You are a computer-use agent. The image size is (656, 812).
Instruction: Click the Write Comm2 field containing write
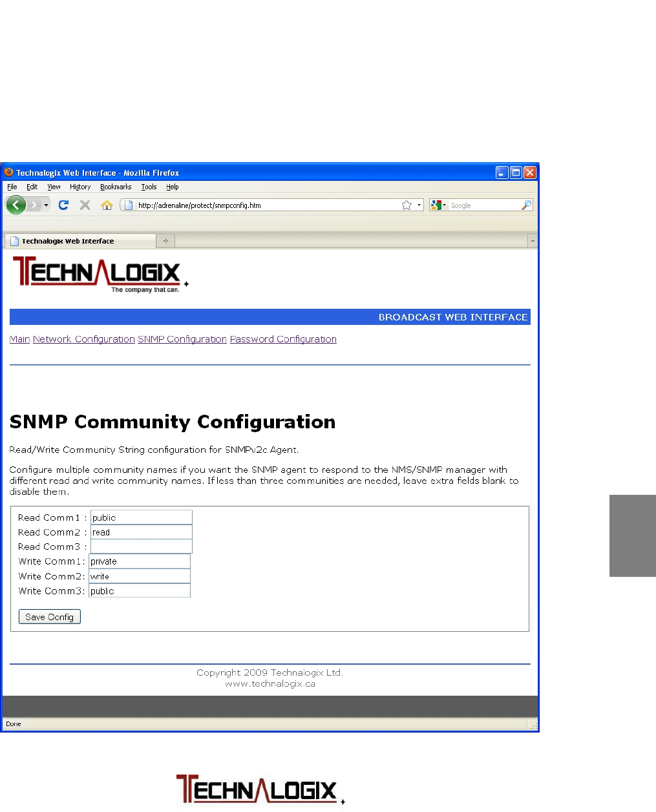140,576
